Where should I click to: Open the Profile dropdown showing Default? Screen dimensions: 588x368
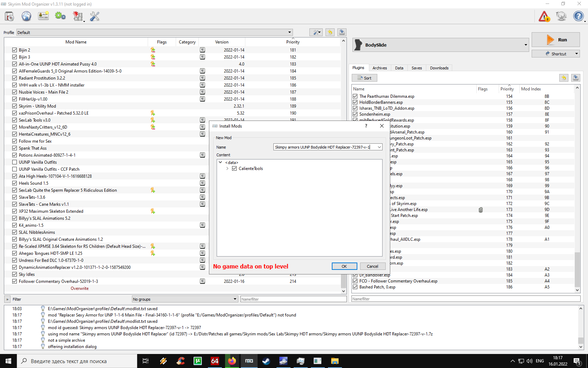pos(289,32)
